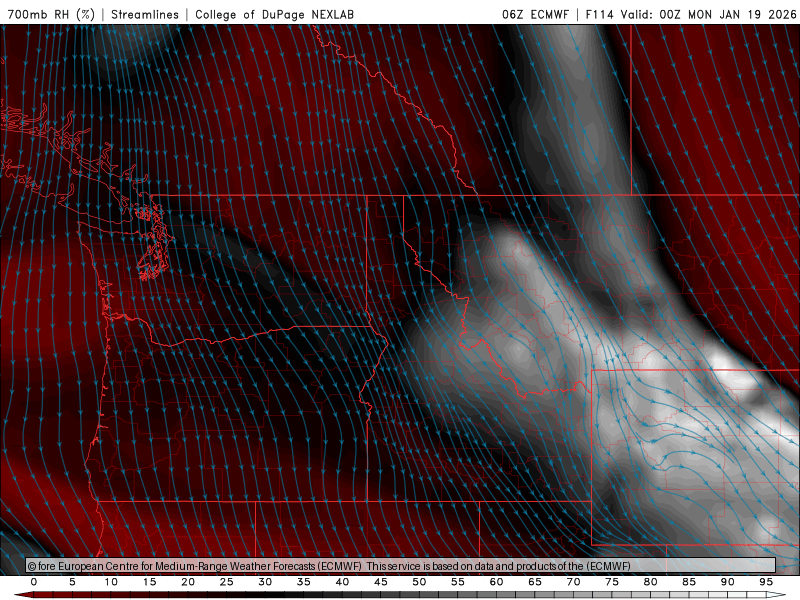Viewport: 800px width, 600px height.
Task: Click legend value '60' on the scale
Action: click(496, 582)
